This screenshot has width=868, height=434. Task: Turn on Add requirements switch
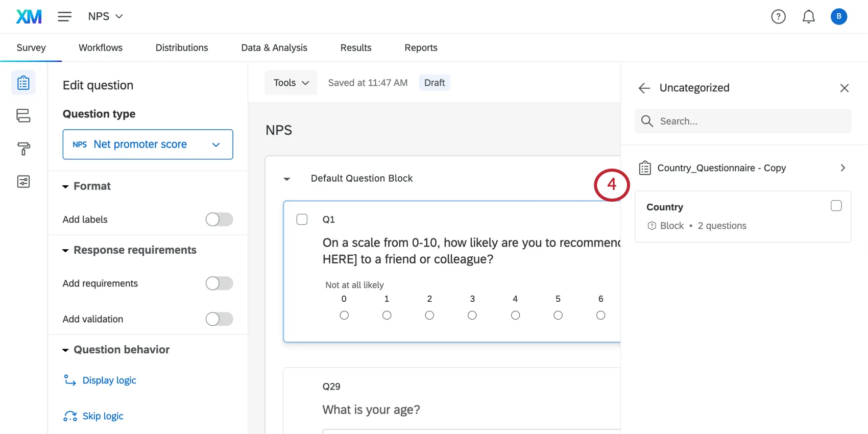[x=219, y=283]
